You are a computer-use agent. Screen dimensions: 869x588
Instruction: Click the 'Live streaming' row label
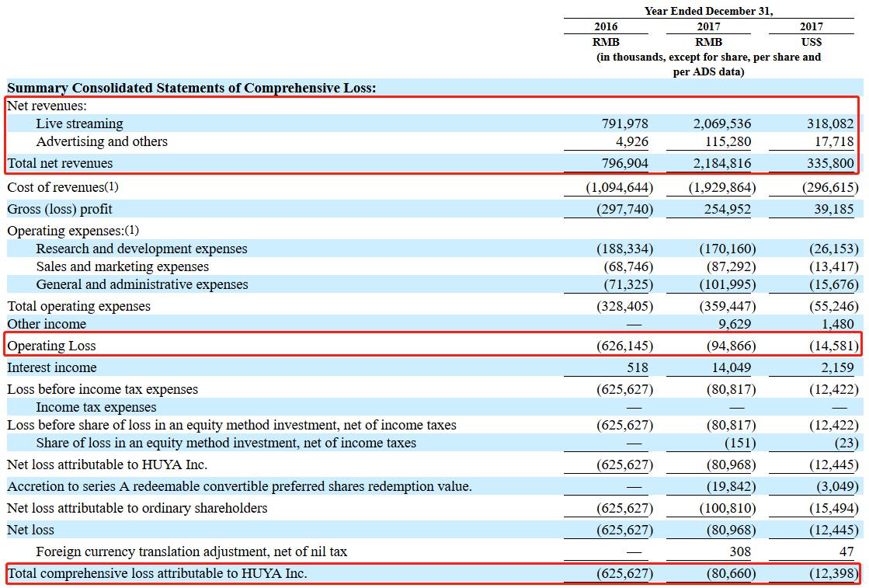click(x=79, y=124)
